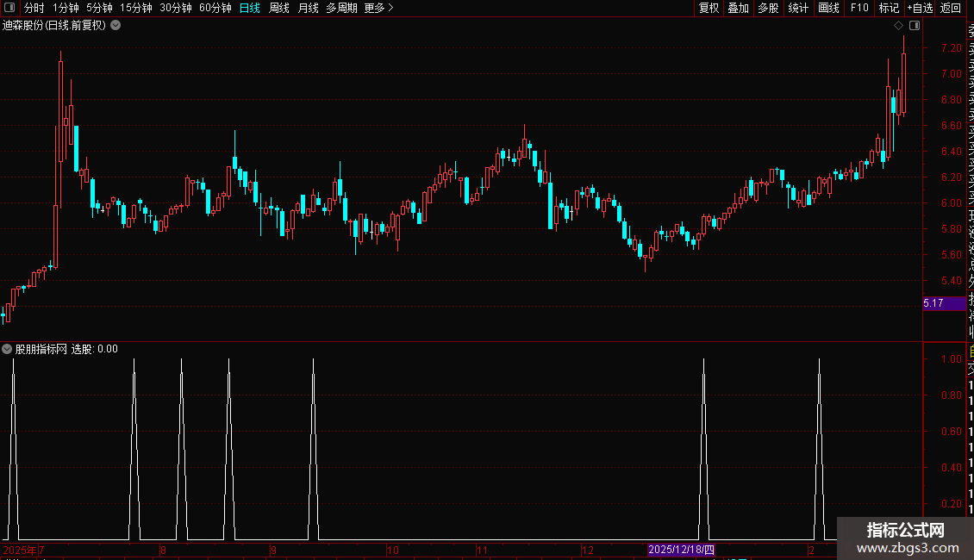
Task: Switch to 日线 daily chart
Action: tap(250, 8)
